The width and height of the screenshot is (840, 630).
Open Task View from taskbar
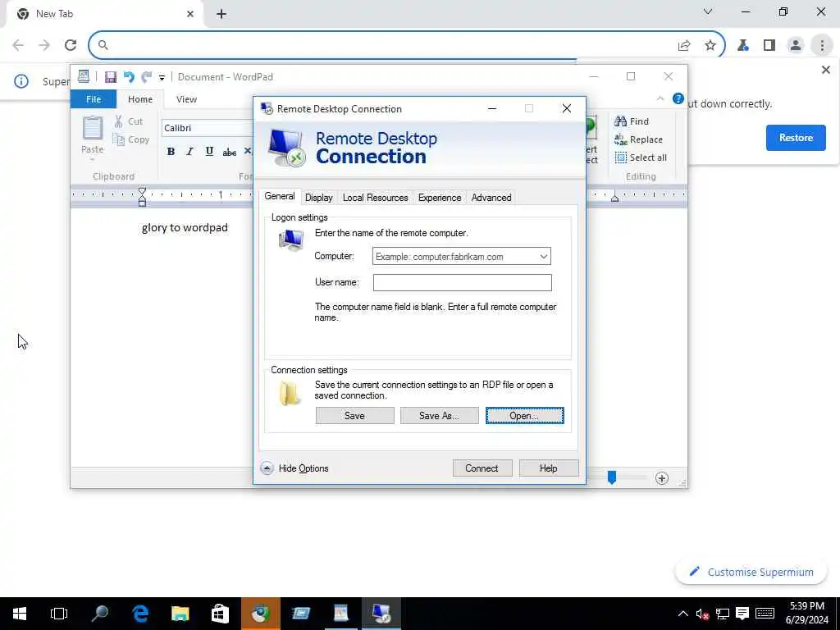pyautogui.click(x=59, y=614)
